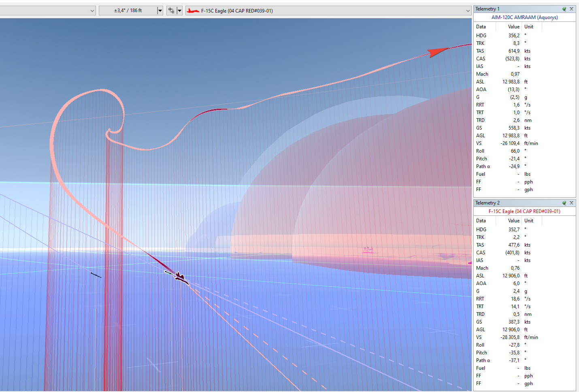Click the Value column header in Telemetry 1
Screen dimensions: 579x392
pyautogui.click(x=514, y=27)
